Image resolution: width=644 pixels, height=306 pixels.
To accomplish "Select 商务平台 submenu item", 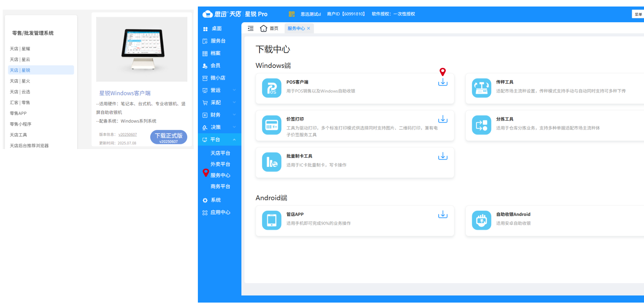I will 220,186.
